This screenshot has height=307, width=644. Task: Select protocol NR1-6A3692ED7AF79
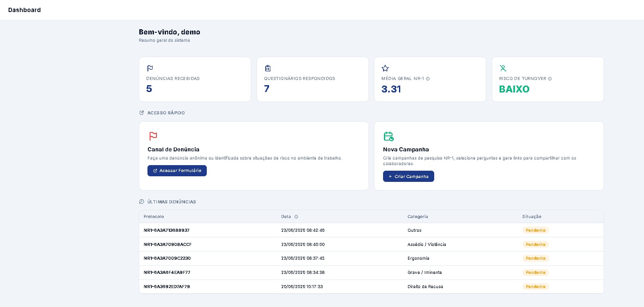click(x=167, y=286)
